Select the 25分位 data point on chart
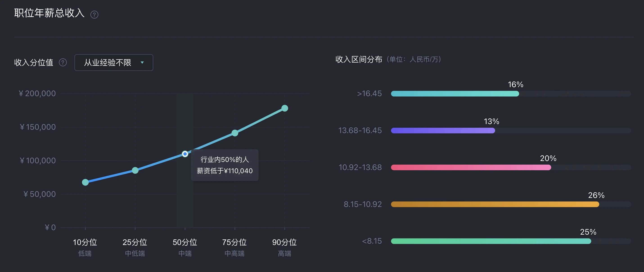Screen dimensions: 644x272 pyautogui.click(x=135, y=170)
